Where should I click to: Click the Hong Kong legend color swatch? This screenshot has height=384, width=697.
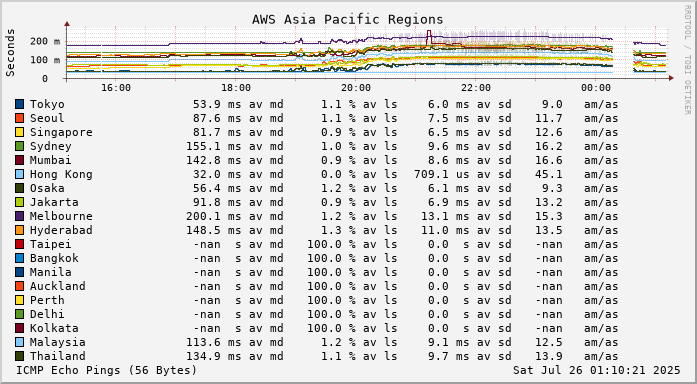20,174
